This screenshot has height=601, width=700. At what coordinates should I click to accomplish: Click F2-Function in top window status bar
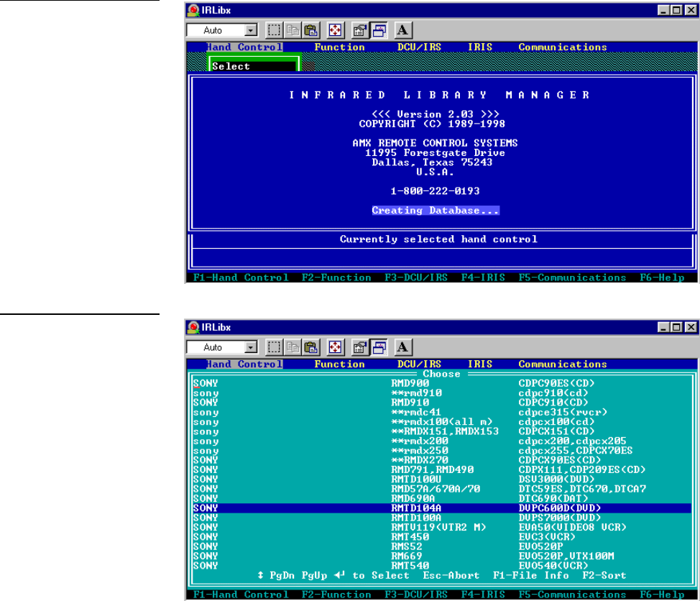tap(336, 277)
